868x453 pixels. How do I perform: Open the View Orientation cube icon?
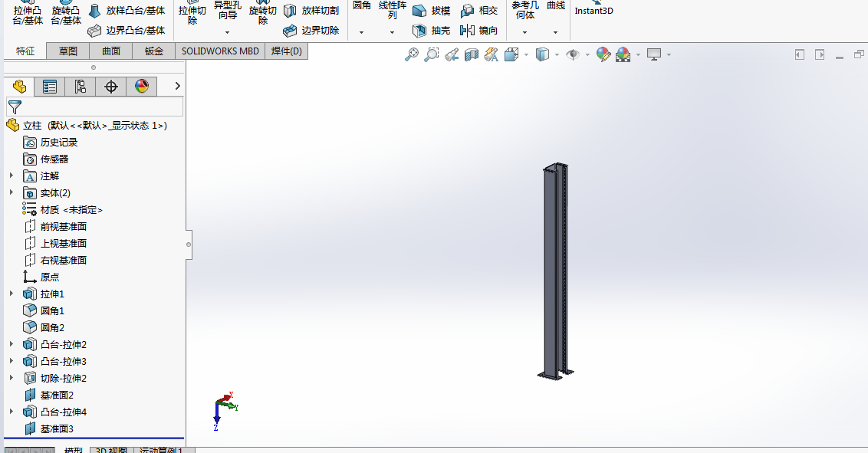(x=511, y=54)
